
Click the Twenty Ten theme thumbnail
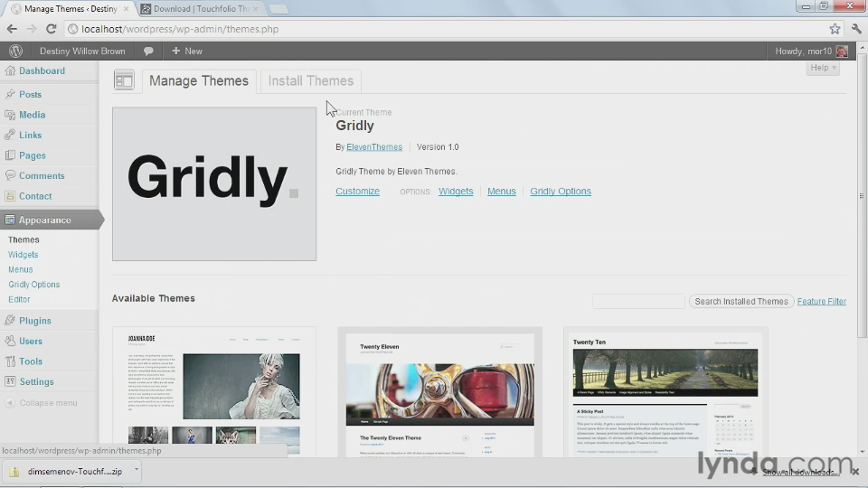click(x=665, y=391)
